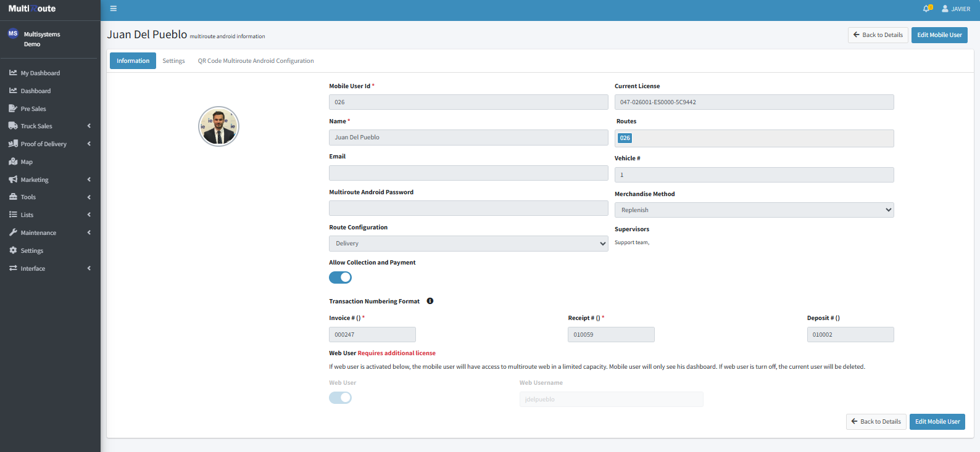Screen dimensions: 980x452
Task: Click the hamburger menu icon
Action: pos(114,9)
